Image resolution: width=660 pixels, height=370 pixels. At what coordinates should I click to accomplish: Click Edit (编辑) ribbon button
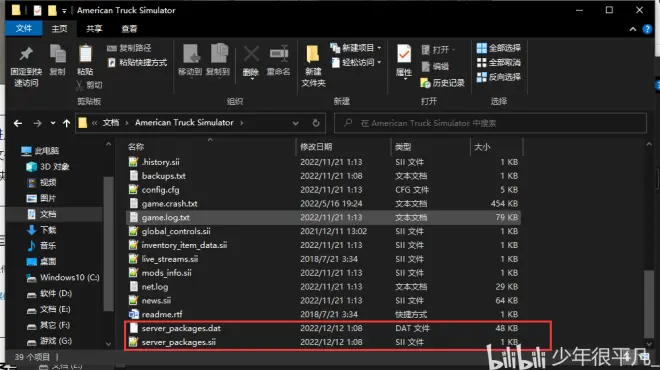pyautogui.click(x=435, y=67)
